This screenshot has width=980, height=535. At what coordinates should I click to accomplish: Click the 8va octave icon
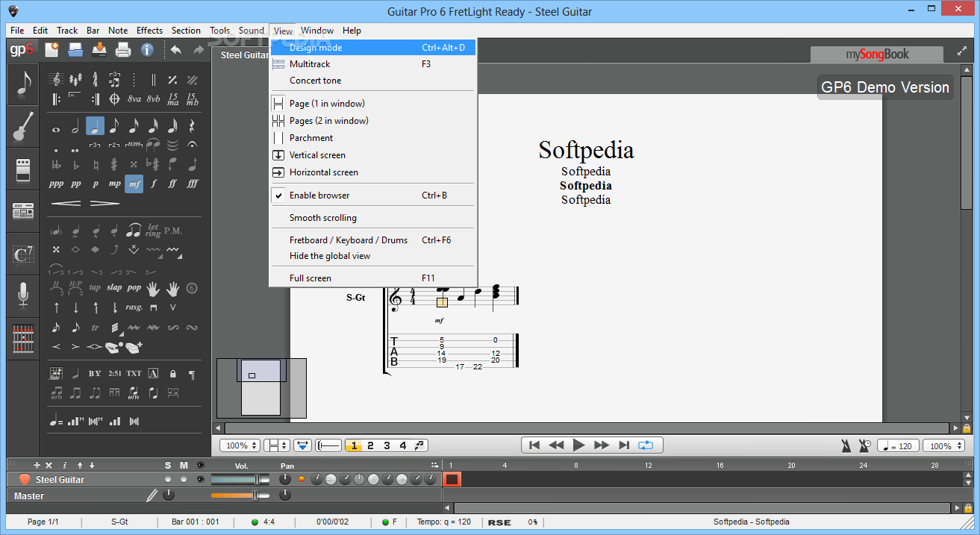click(134, 98)
